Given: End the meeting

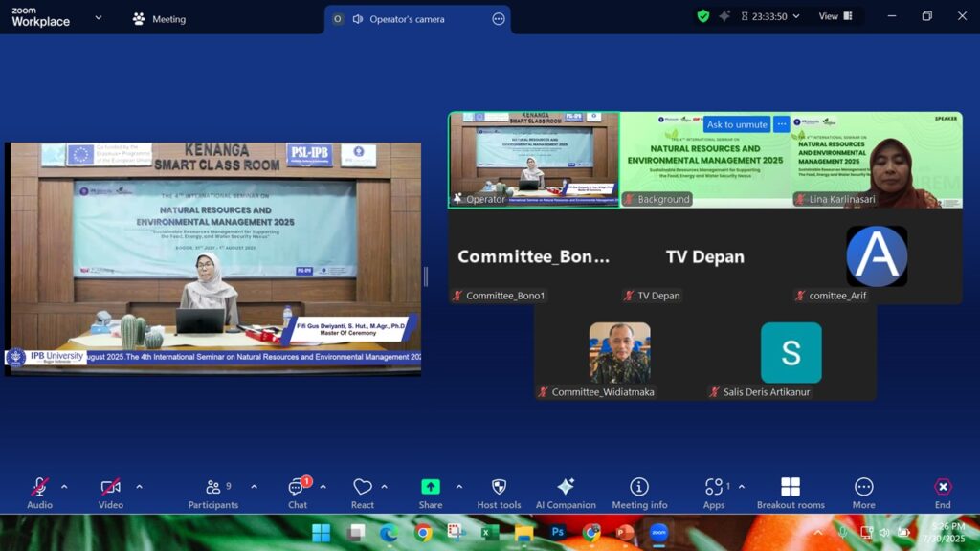Looking at the screenshot, I should [943, 492].
